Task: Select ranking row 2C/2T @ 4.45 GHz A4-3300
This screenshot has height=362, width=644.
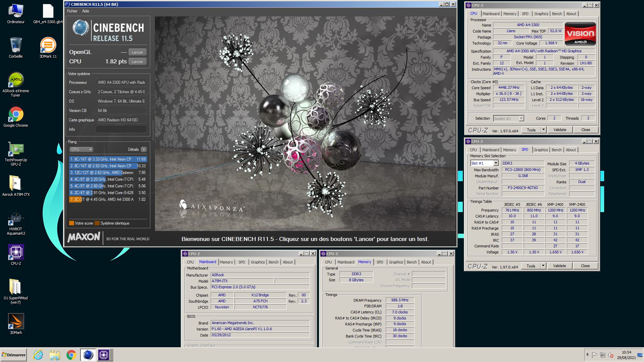Action: pos(108,199)
